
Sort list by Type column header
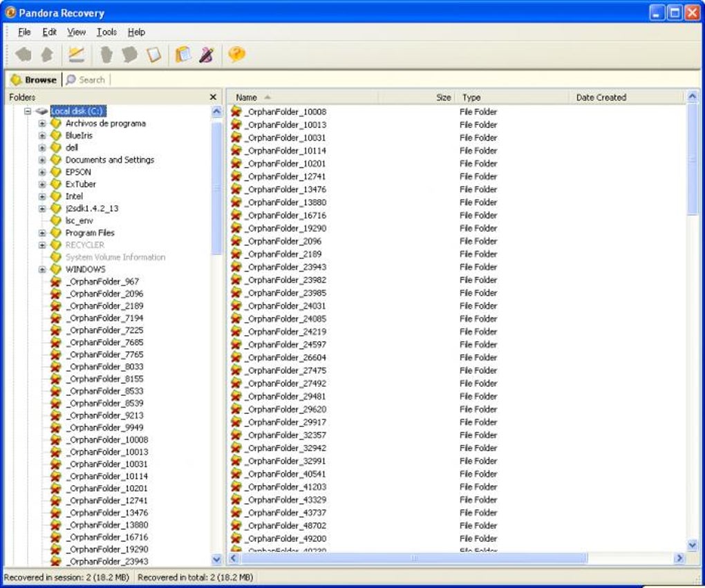513,97
